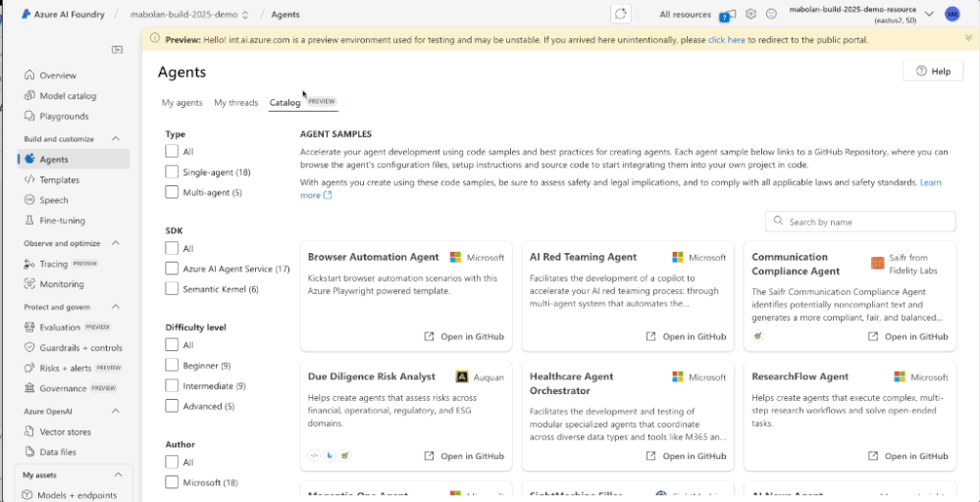Collapse the left navigation sidebar

coord(118,49)
